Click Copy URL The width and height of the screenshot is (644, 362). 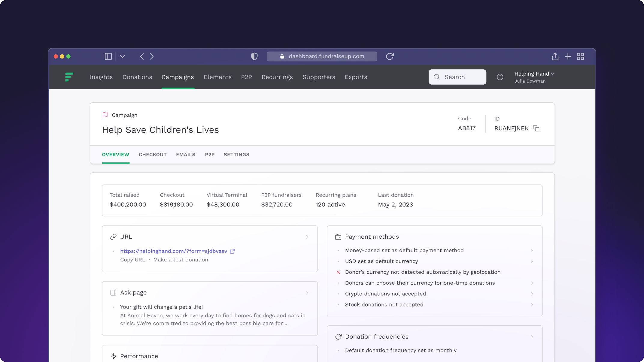click(132, 260)
